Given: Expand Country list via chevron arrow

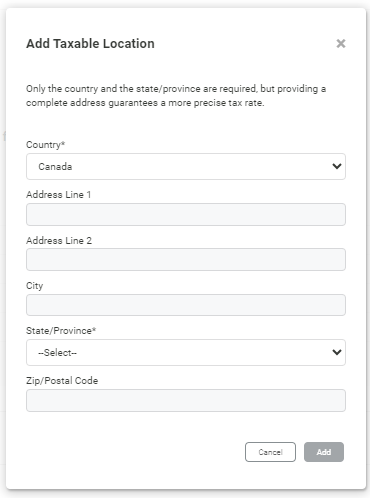Looking at the screenshot, I should [337, 166].
